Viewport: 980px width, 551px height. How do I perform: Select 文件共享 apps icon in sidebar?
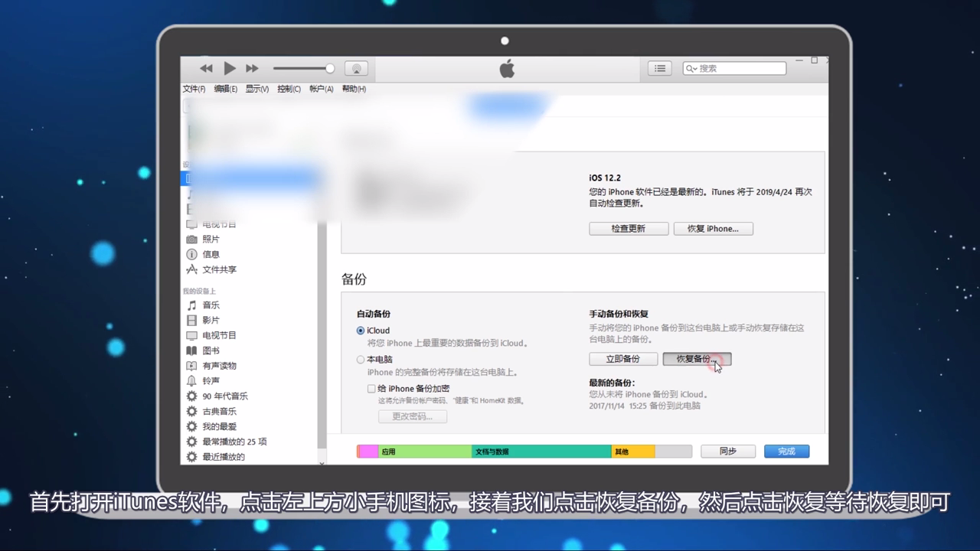tap(192, 269)
